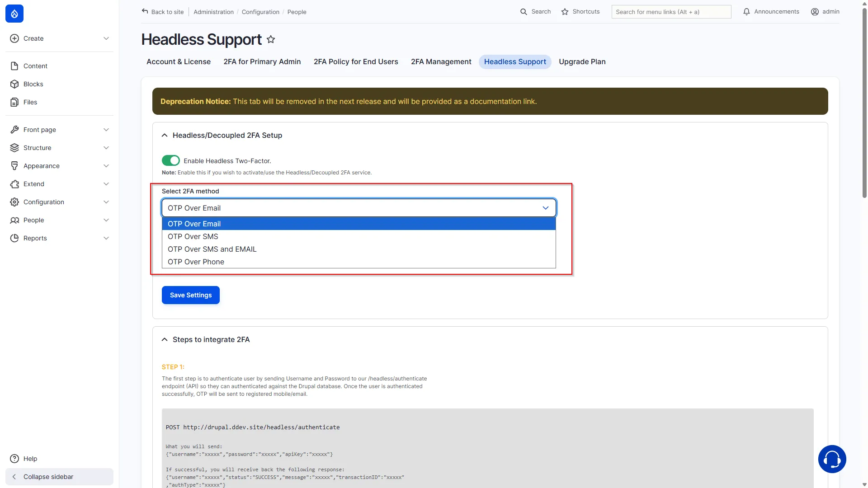Click the Files document icon

click(14, 102)
